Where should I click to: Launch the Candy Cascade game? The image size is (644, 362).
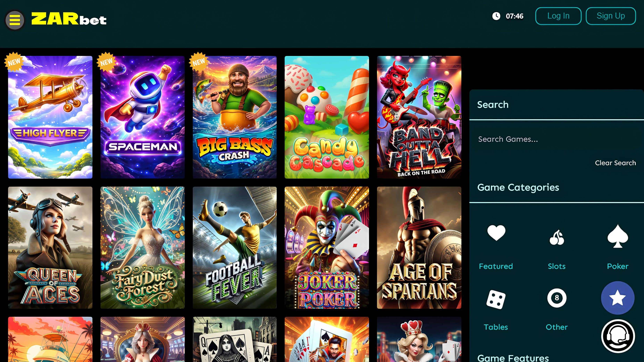(x=327, y=117)
